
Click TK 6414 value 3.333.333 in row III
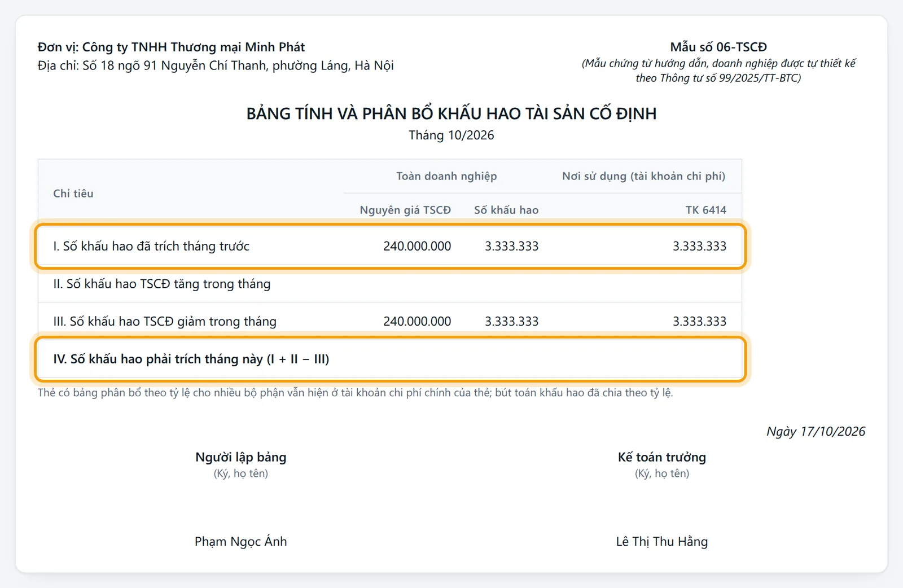coord(700,321)
